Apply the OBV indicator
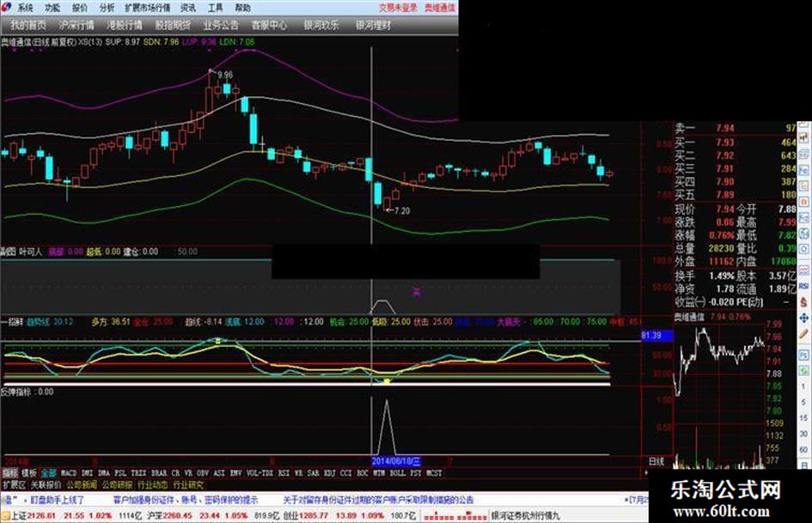This screenshot has height=523, width=812. [x=203, y=473]
